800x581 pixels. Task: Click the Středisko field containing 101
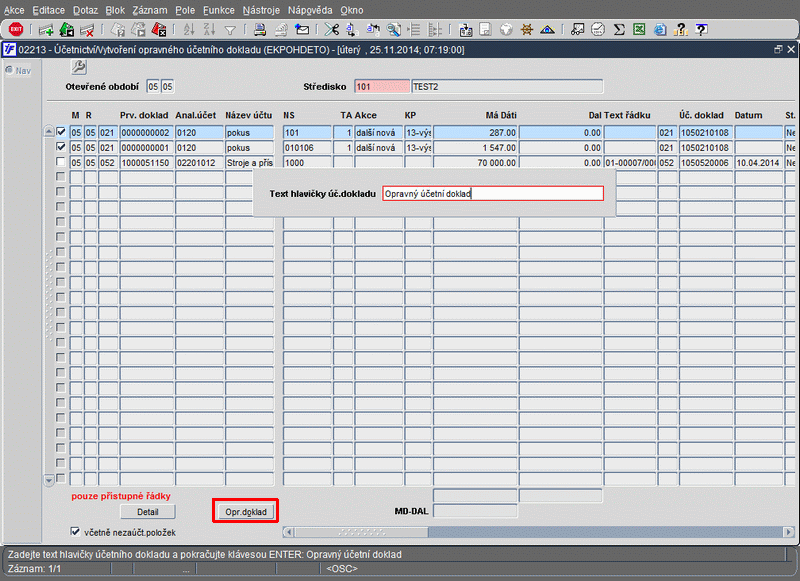tap(382, 87)
